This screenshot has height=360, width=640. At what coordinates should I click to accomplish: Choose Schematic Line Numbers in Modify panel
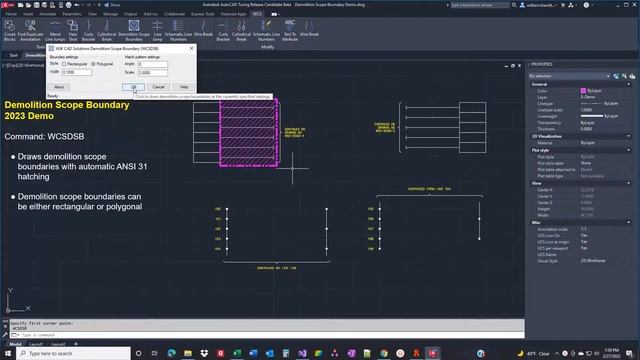click(x=266, y=30)
